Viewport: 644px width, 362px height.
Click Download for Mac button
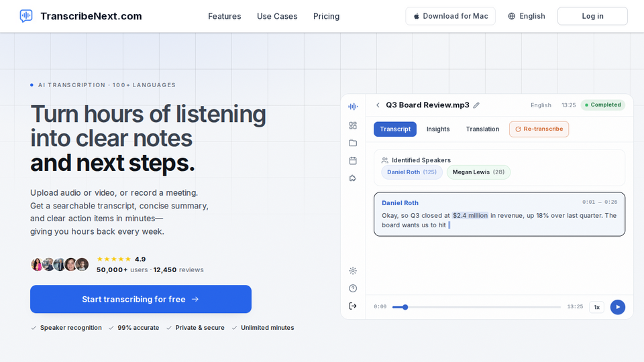coord(451,16)
